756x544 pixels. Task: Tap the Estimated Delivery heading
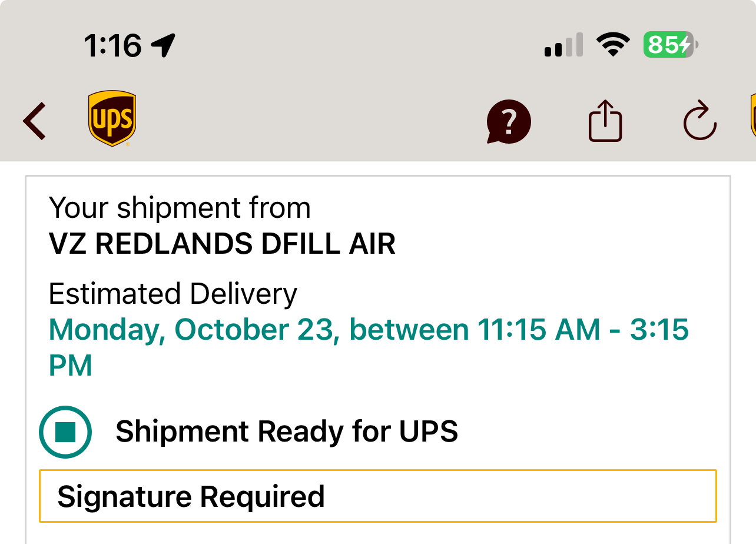click(x=173, y=294)
